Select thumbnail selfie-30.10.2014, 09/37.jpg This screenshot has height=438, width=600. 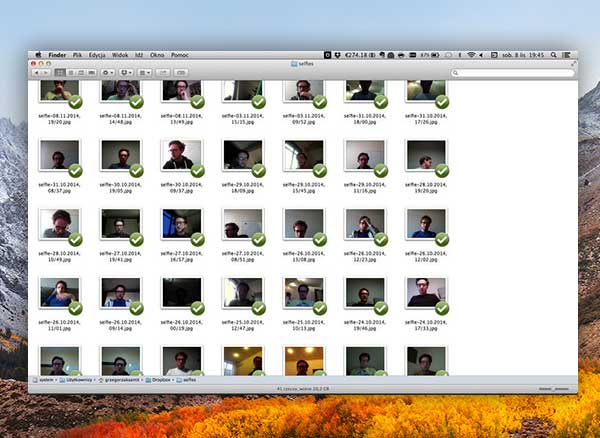pos(182,155)
